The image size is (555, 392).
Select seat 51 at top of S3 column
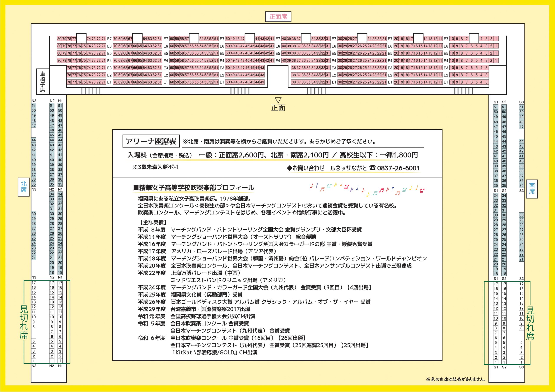(x=521, y=107)
